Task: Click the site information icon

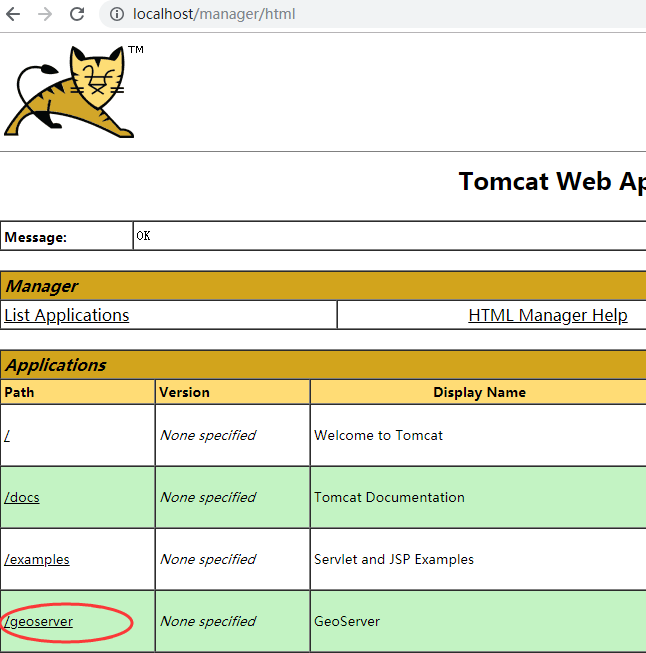Action: click(117, 14)
